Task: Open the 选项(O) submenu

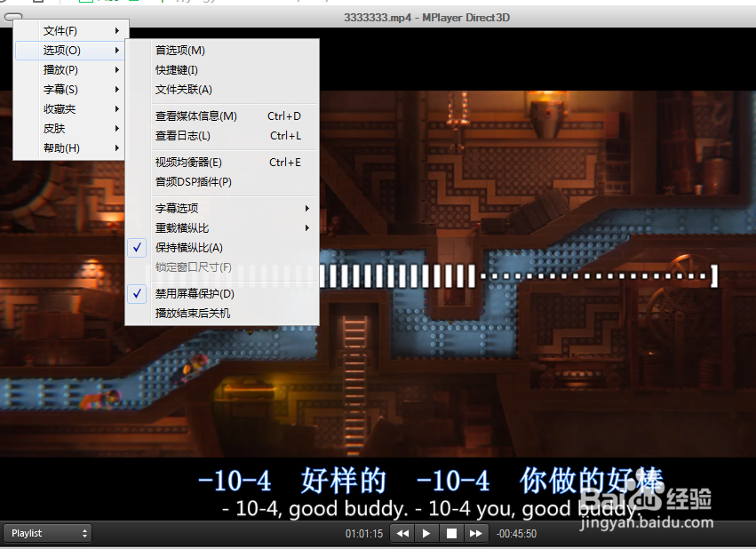Action: point(70,50)
